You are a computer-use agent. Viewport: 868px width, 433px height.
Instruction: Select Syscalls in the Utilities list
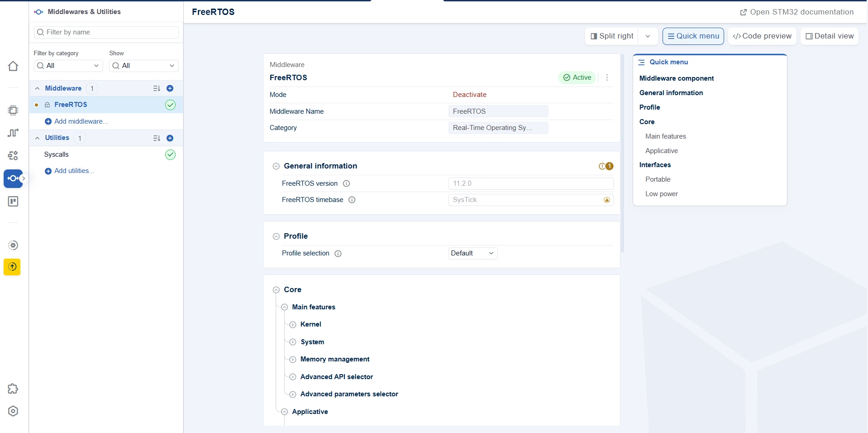tap(106, 154)
